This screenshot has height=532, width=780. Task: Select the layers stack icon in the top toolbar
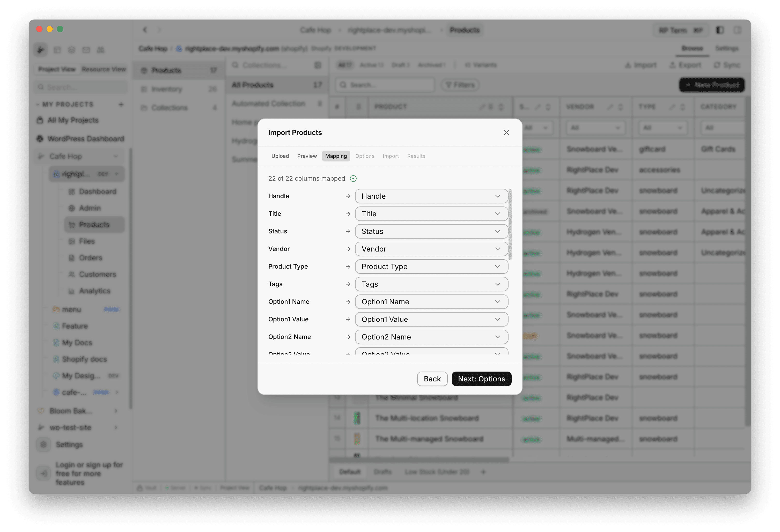(x=71, y=50)
